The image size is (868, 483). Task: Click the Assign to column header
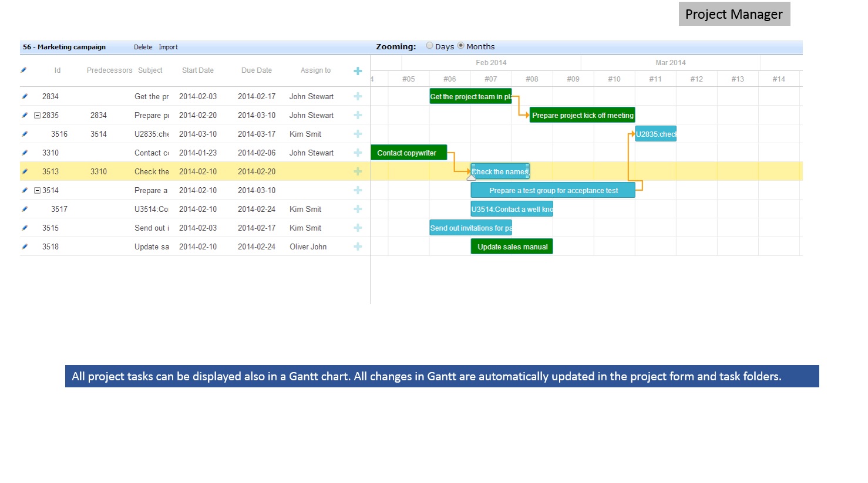pyautogui.click(x=315, y=70)
